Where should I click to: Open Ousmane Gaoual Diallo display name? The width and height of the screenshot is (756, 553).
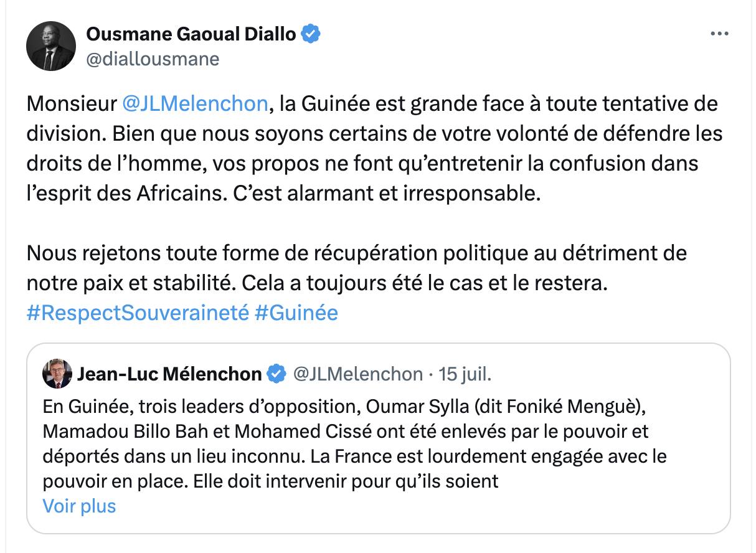[191, 34]
